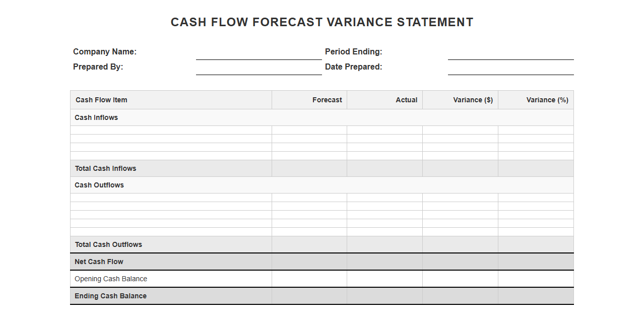Click Variance (%) cell of Opening Cash Balance

536,279
